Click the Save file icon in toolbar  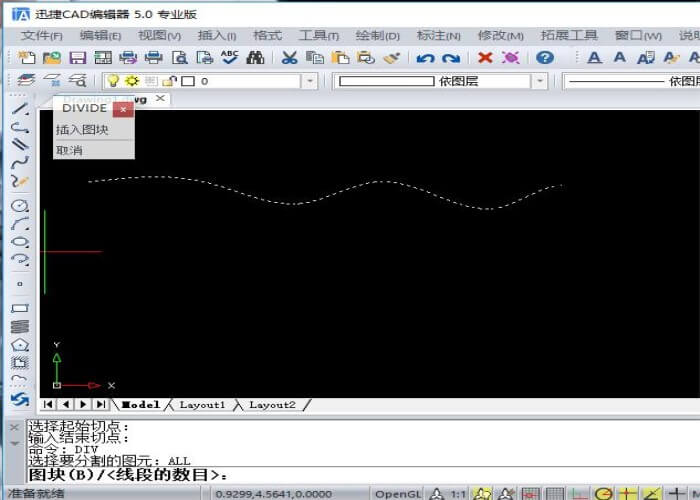(x=76, y=59)
